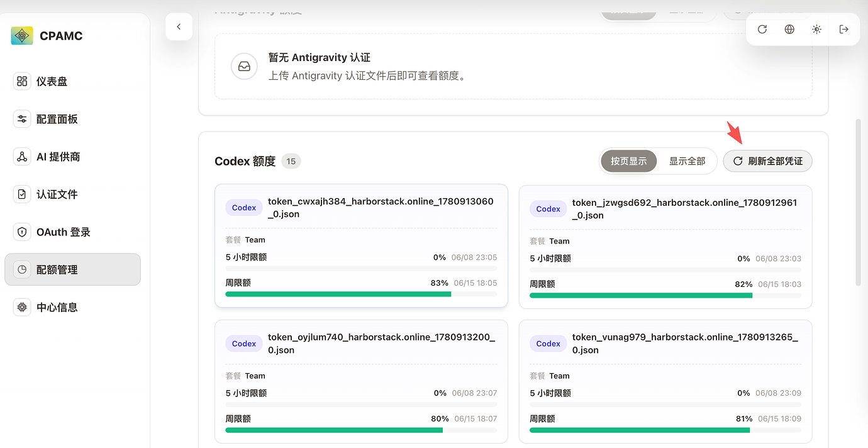Collapse sidebar with back chevron button
The height and width of the screenshot is (448, 868).
pos(179,26)
